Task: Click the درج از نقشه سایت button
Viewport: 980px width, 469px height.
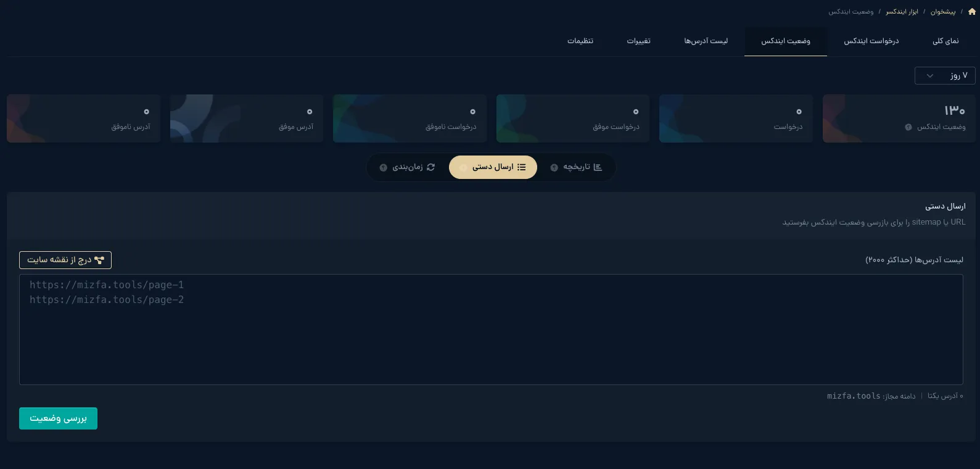Action: (65, 260)
